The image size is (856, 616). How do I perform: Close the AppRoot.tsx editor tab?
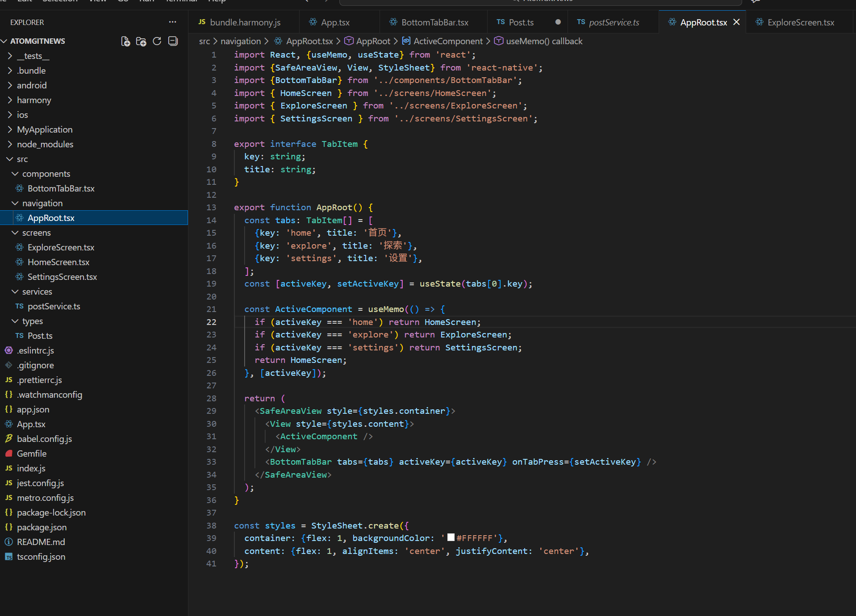737,22
